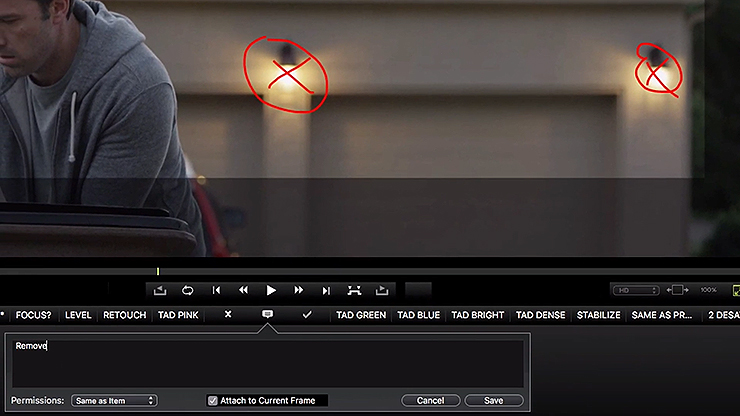Jump to the last frame

click(326, 290)
